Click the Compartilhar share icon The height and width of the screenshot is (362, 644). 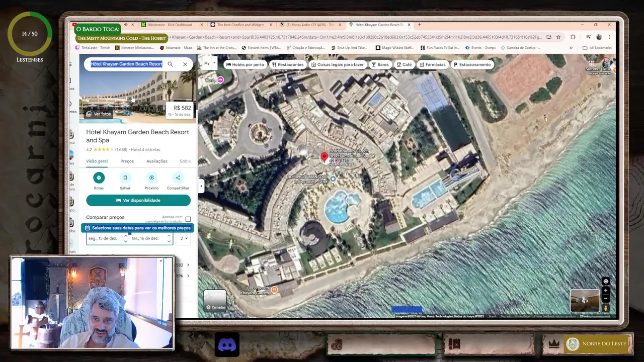coord(178,177)
